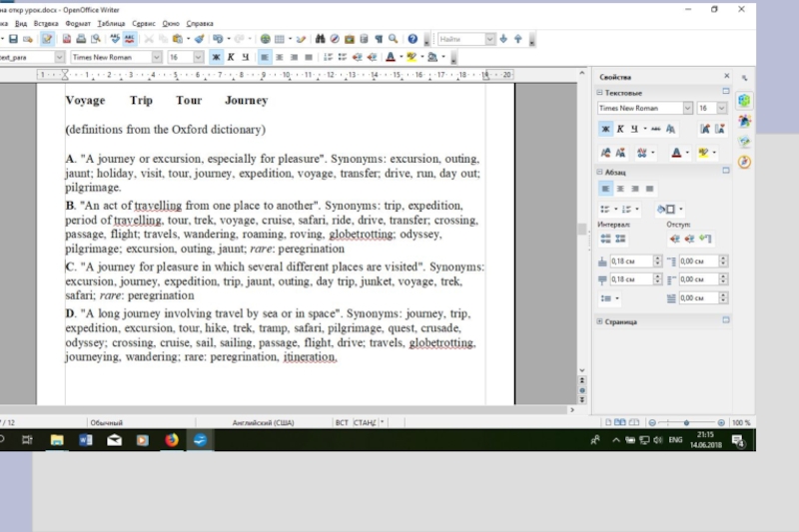Click the Английский (США) language status field
The width and height of the screenshot is (799, 532).
coord(263,422)
